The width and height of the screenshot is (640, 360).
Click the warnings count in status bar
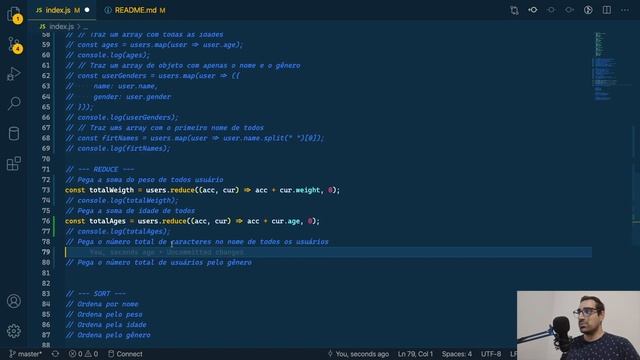[91, 354]
